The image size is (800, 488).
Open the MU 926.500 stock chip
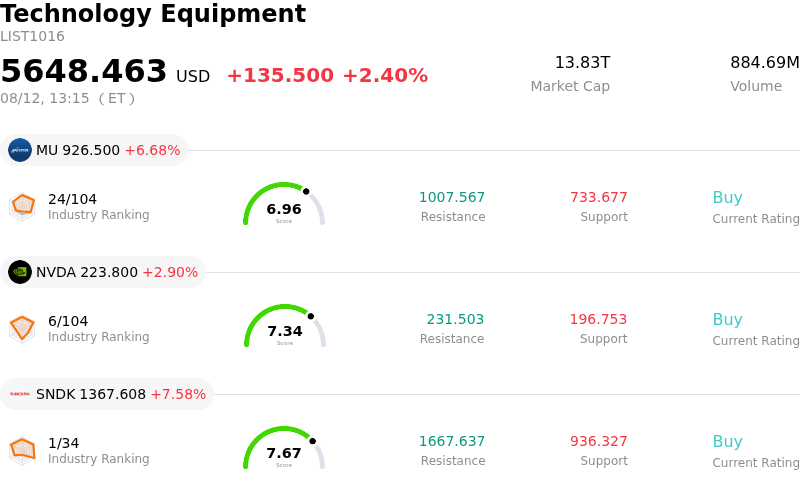coord(94,150)
